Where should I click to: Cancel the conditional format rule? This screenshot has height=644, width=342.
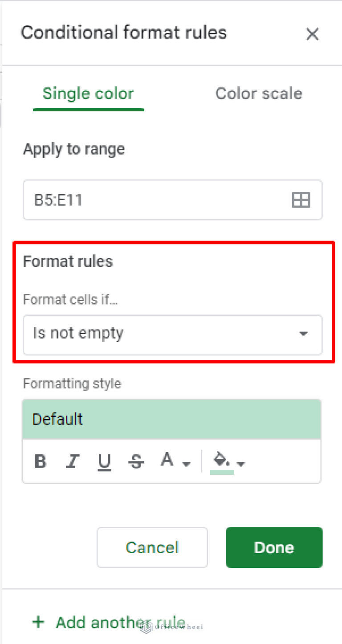point(152,547)
